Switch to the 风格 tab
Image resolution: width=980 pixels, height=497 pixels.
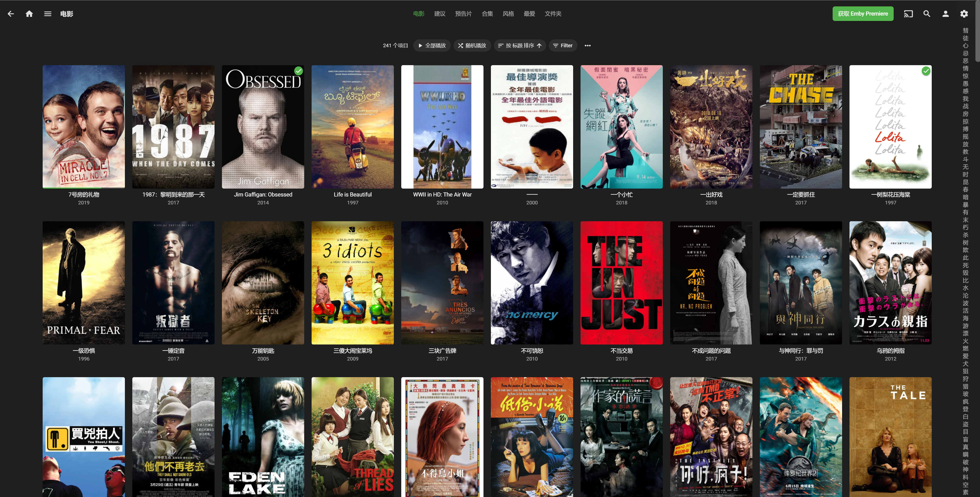pos(508,14)
